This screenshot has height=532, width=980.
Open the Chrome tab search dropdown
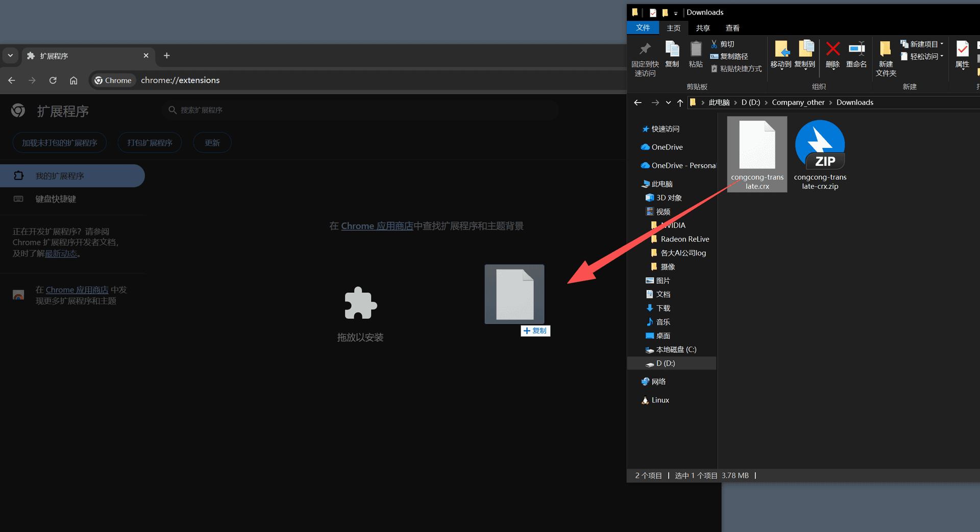(x=10, y=56)
